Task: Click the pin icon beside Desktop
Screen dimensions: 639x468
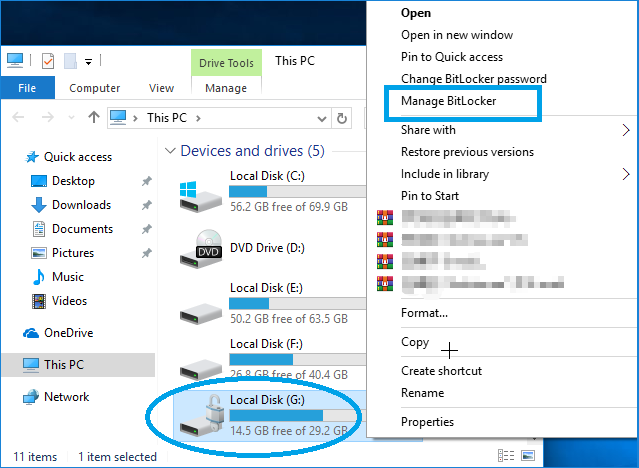Action: (x=146, y=181)
